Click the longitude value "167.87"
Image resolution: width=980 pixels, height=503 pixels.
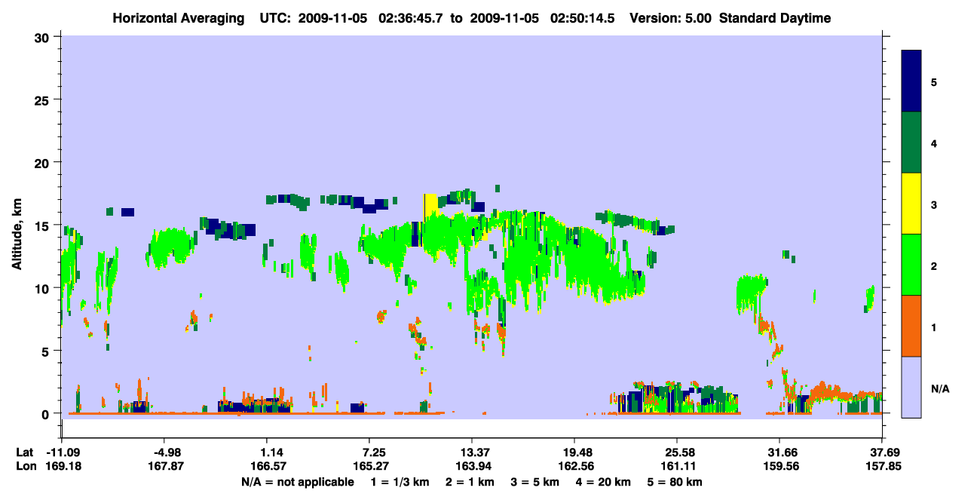[167, 466]
